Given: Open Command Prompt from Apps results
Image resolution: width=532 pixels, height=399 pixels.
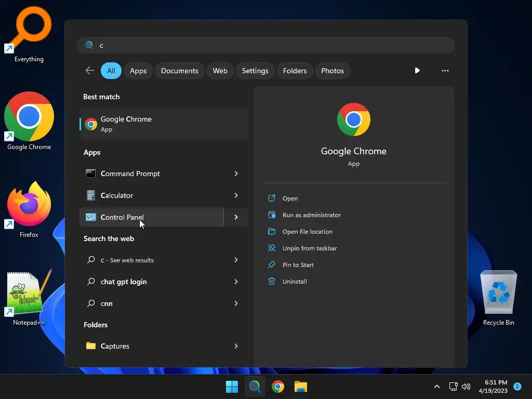Looking at the screenshot, I should click(152, 174).
